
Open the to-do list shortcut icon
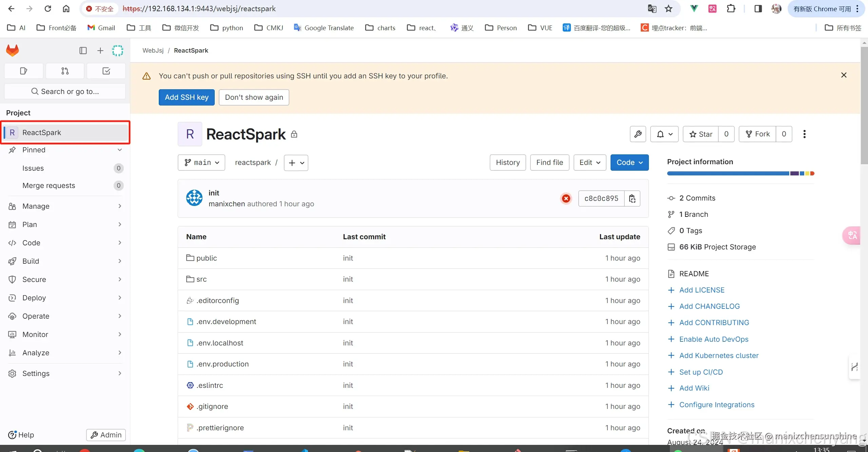pos(106,71)
